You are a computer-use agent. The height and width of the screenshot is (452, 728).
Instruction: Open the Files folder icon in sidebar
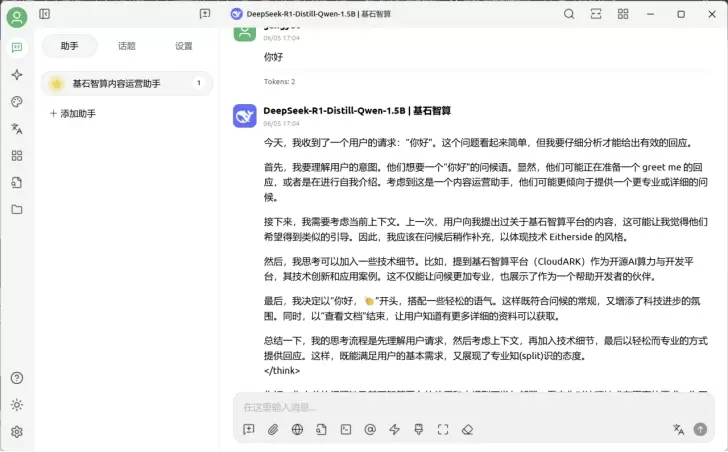pos(16,210)
